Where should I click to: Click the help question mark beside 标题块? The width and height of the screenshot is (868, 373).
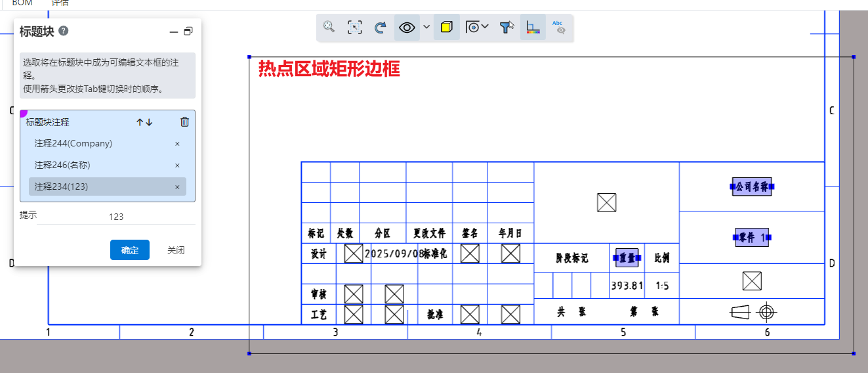(64, 31)
